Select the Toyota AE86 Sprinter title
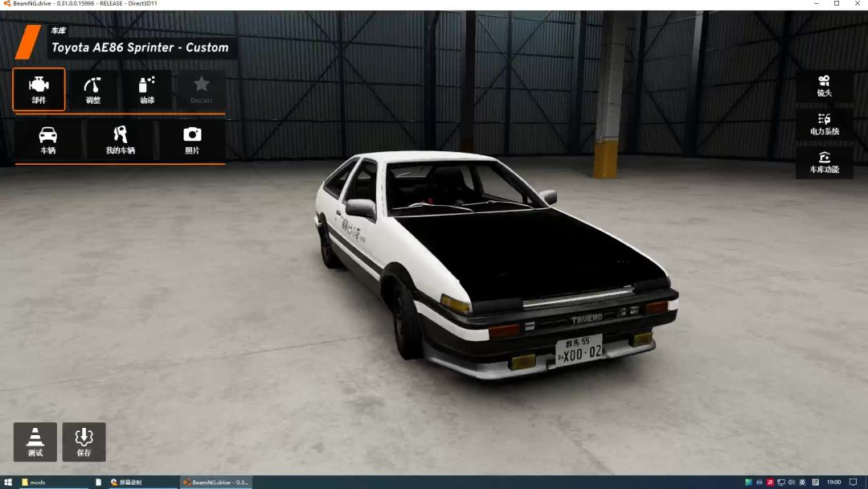The image size is (868, 489). click(x=140, y=47)
